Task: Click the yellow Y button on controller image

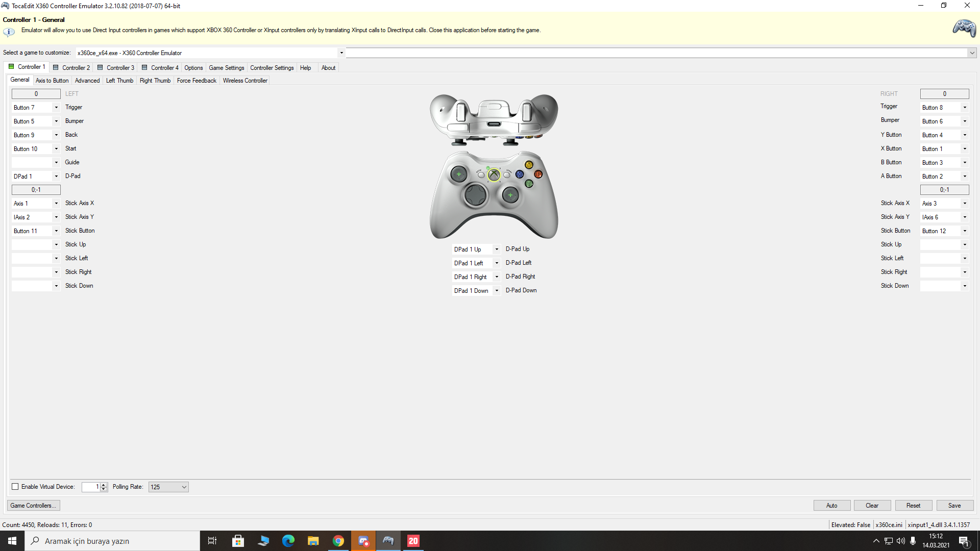Action: click(x=529, y=165)
